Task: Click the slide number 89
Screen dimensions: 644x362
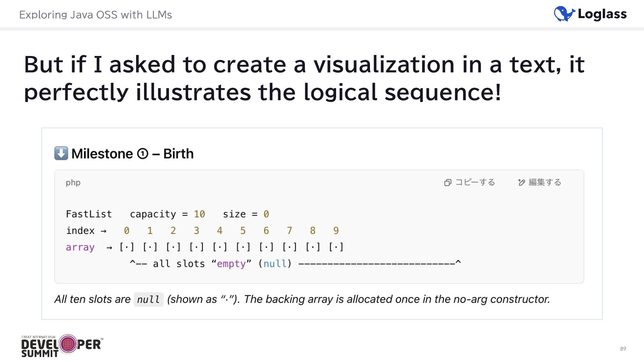Action: click(623, 349)
